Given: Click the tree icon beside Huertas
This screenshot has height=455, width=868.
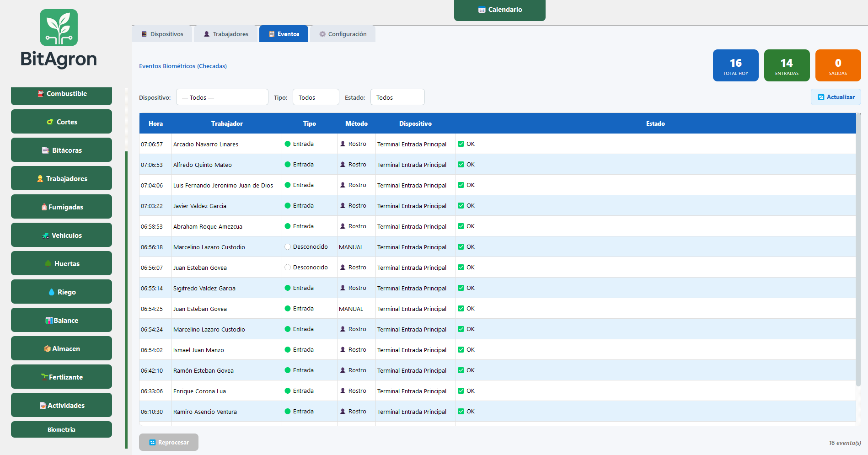Looking at the screenshot, I should click(x=48, y=263).
